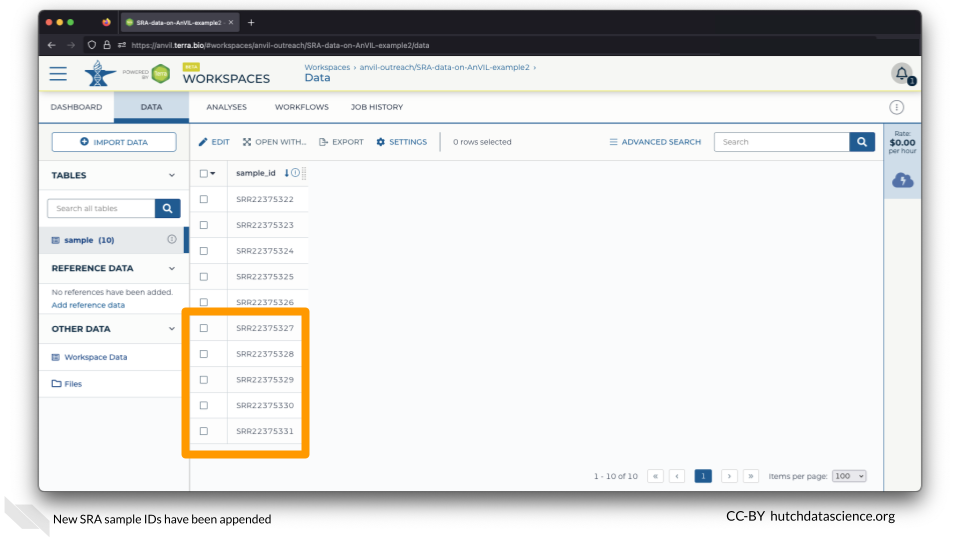
Task: Click the search magnifier button in toolbar
Action: pos(862,142)
